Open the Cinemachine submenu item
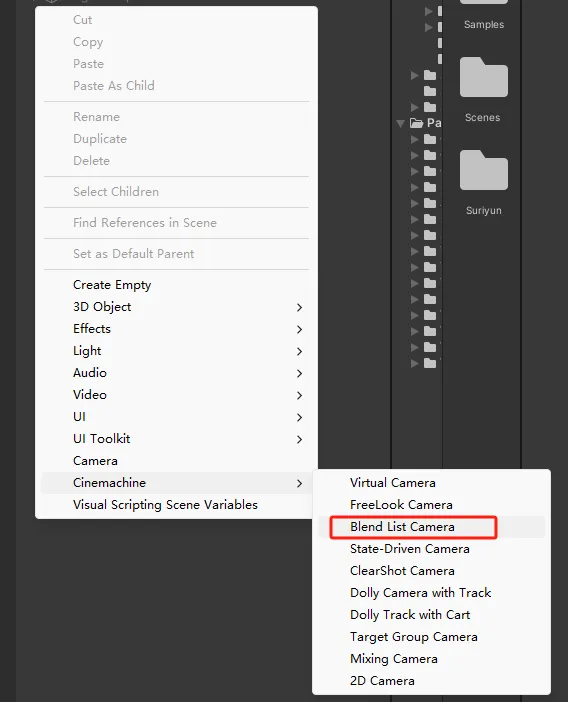568x702 pixels. tap(176, 483)
